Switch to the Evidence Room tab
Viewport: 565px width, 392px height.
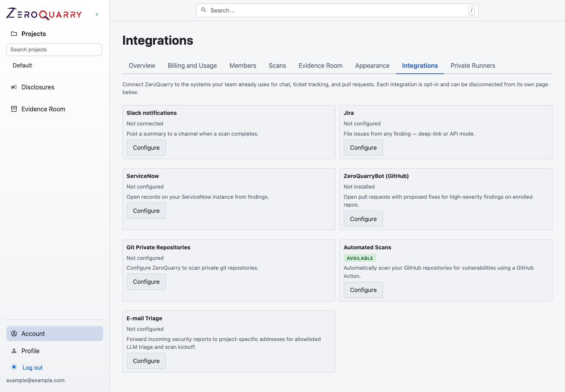pyautogui.click(x=321, y=65)
